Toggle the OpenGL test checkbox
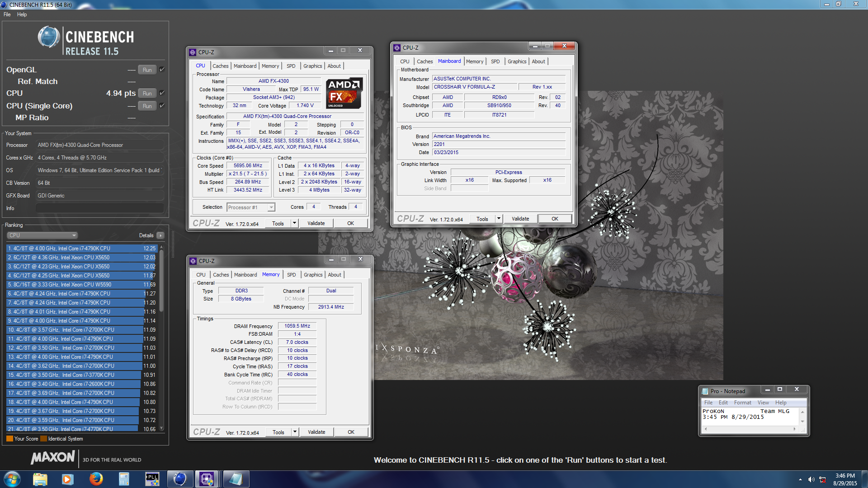This screenshot has width=868, height=488. (162, 69)
